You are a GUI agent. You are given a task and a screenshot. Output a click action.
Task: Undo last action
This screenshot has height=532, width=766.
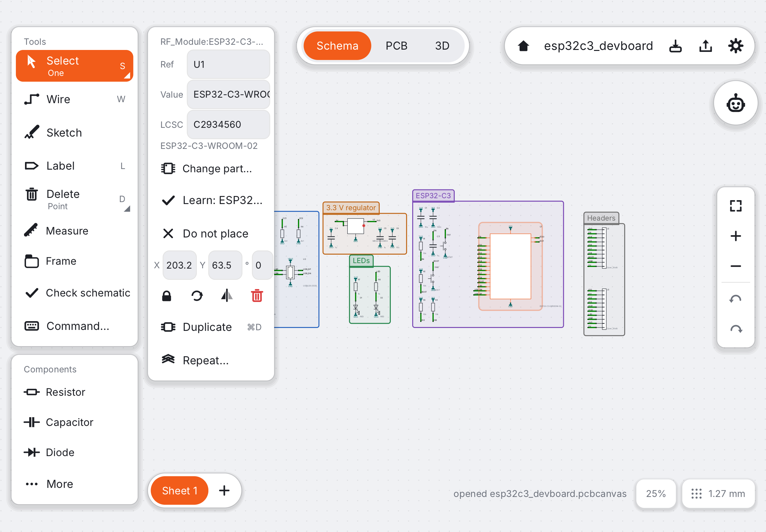736,299
